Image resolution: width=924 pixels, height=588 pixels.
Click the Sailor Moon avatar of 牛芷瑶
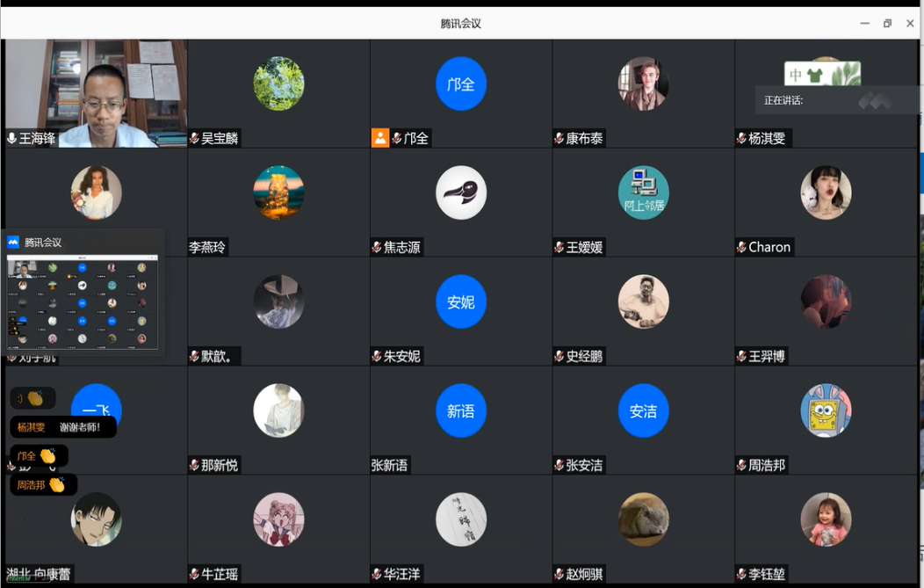point(278,519)
